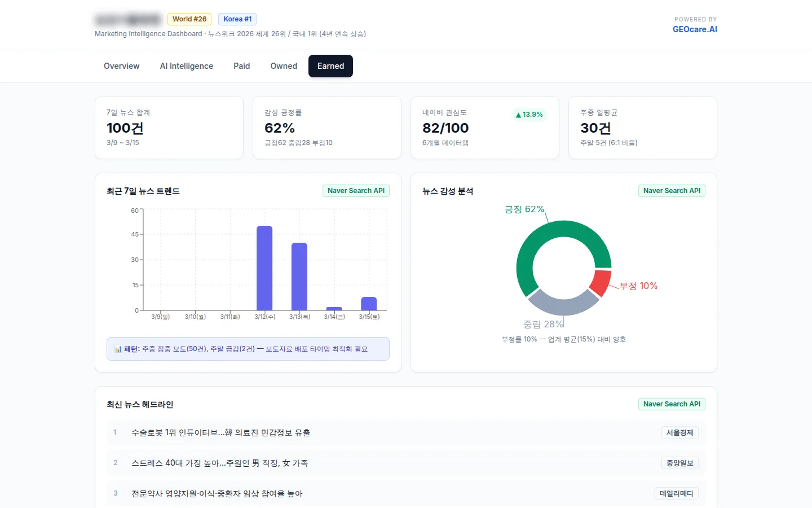Click the 서울경제 source tag
The width and height of the screenshot is (812, 508).
point(679,433)
